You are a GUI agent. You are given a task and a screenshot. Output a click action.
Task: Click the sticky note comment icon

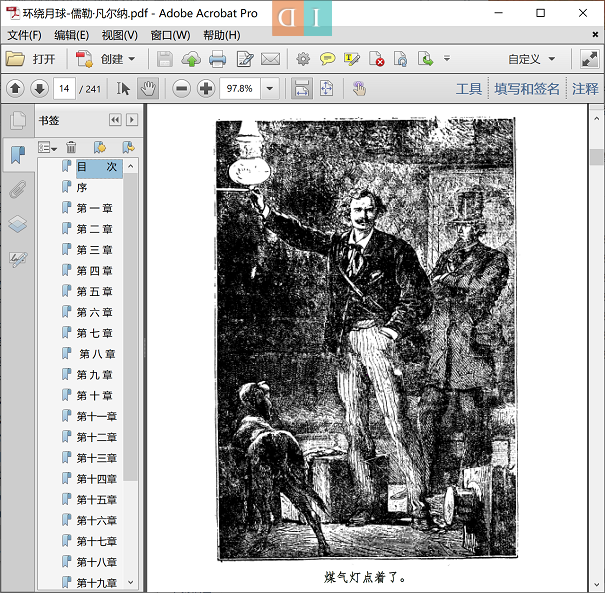(x=327, y=59)
